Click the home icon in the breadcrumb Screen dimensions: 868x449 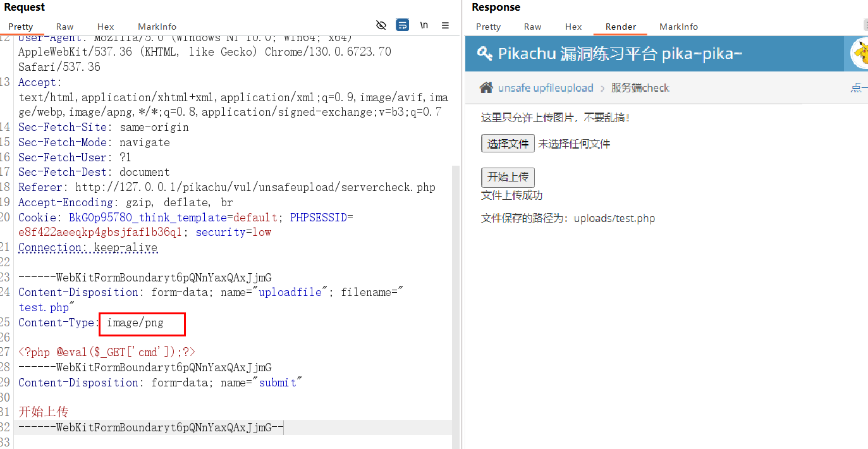[x=486, y=88]
